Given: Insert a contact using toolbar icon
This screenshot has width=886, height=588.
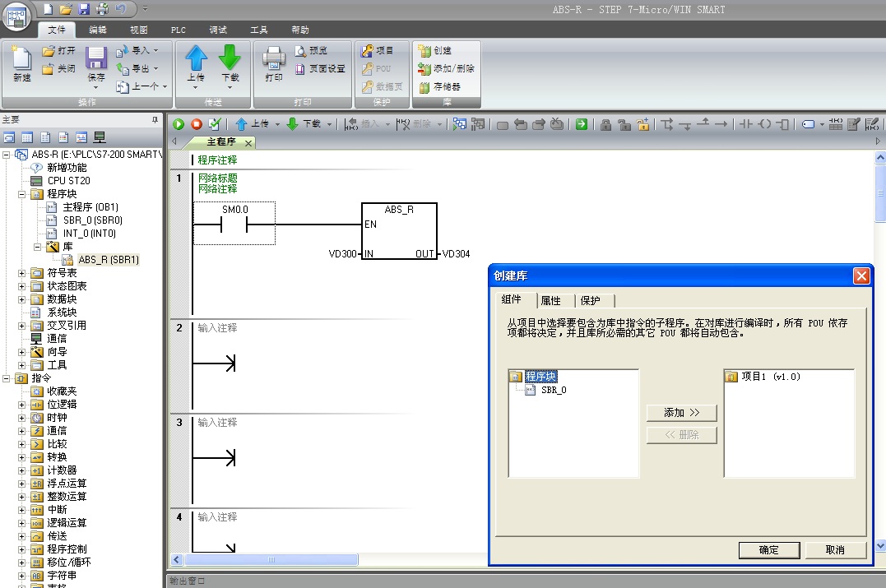Looking at the screenshot, I should (746, 124).
